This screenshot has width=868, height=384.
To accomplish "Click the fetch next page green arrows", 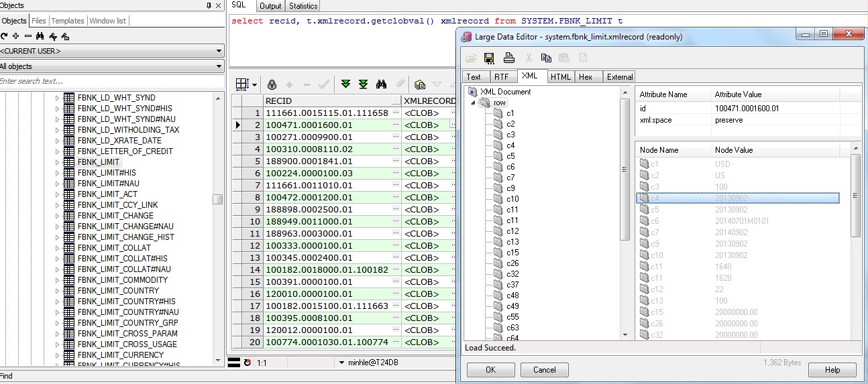I will click(345, 84).
